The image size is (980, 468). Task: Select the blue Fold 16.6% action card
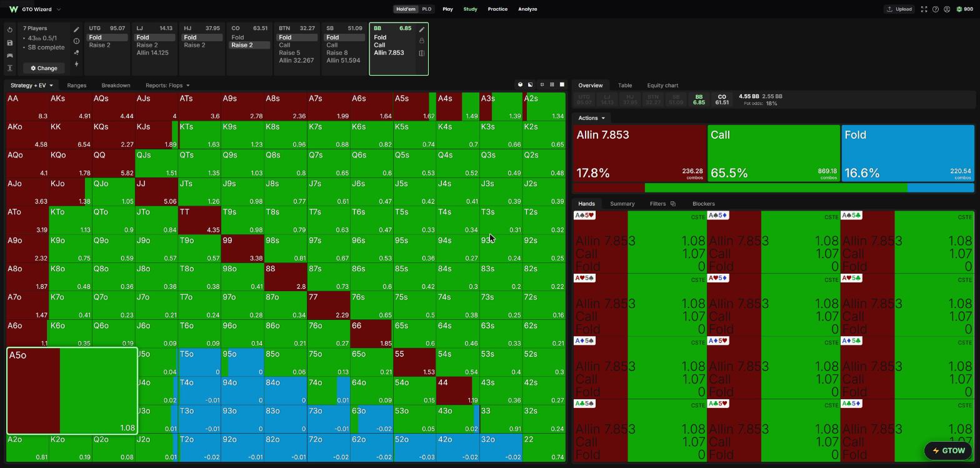(907, 154)
